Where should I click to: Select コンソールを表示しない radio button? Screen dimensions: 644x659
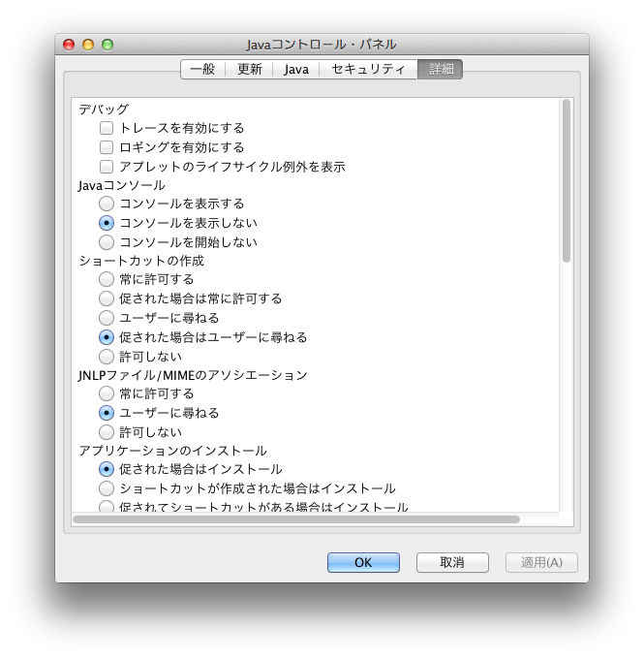[x=107, y=223]
